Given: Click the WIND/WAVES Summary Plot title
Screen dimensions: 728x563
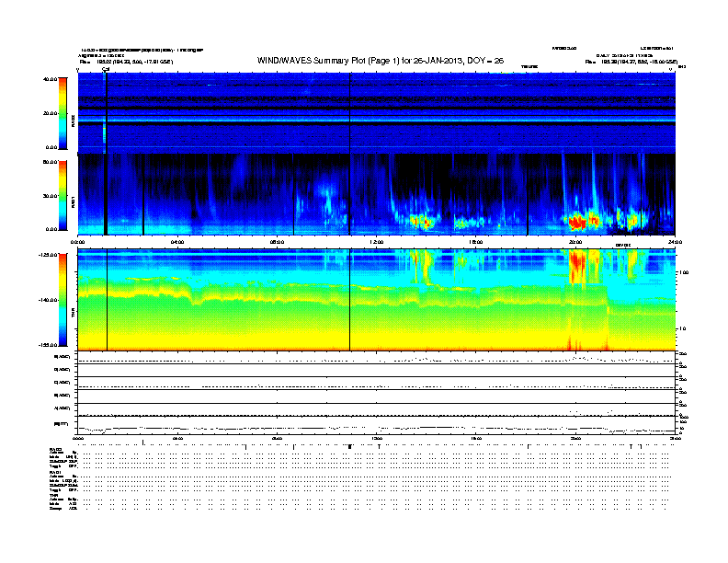Looking at the screenshot, I should (x=381, y=61).
